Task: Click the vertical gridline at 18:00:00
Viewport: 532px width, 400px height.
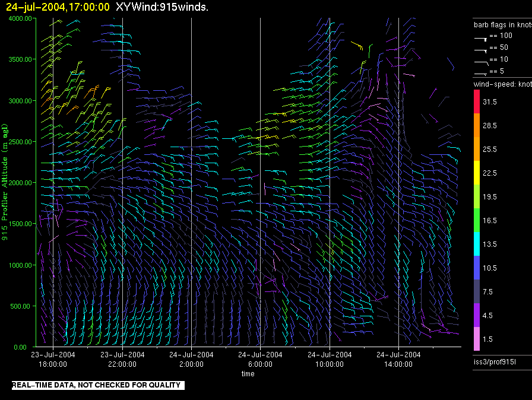Action: tap(53, 182)
